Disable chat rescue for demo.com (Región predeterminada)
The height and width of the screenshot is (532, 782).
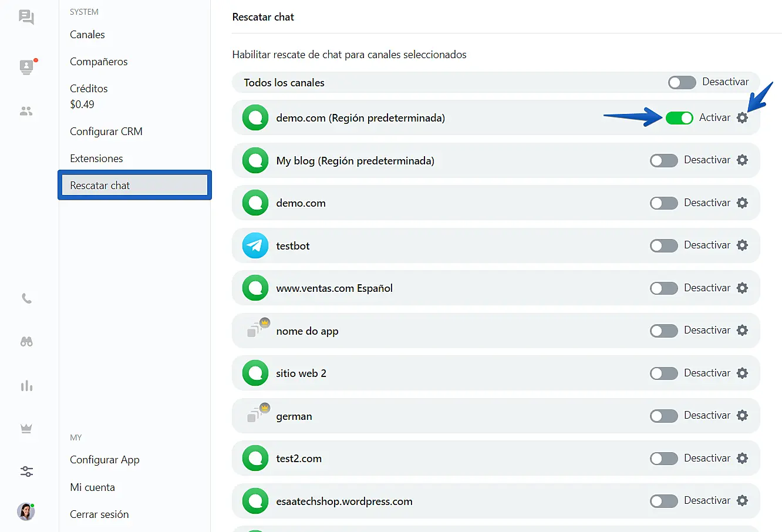pyautogui.click(x=679, y=118)
